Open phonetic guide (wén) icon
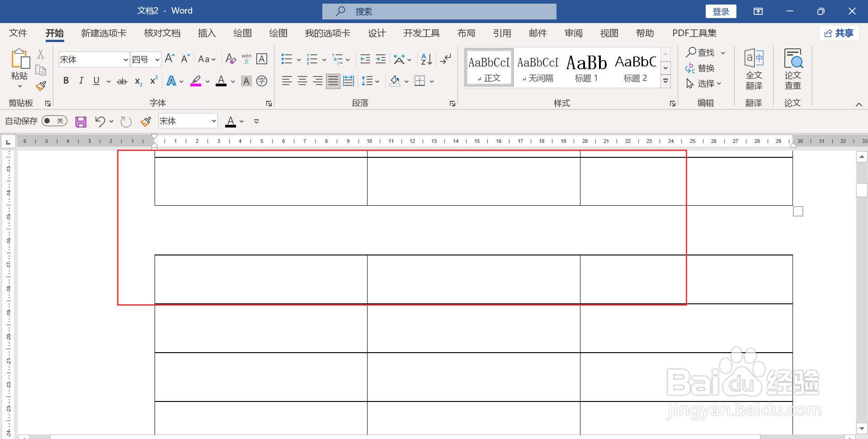This screenshot has width=868, height=439. coord(246,59)
